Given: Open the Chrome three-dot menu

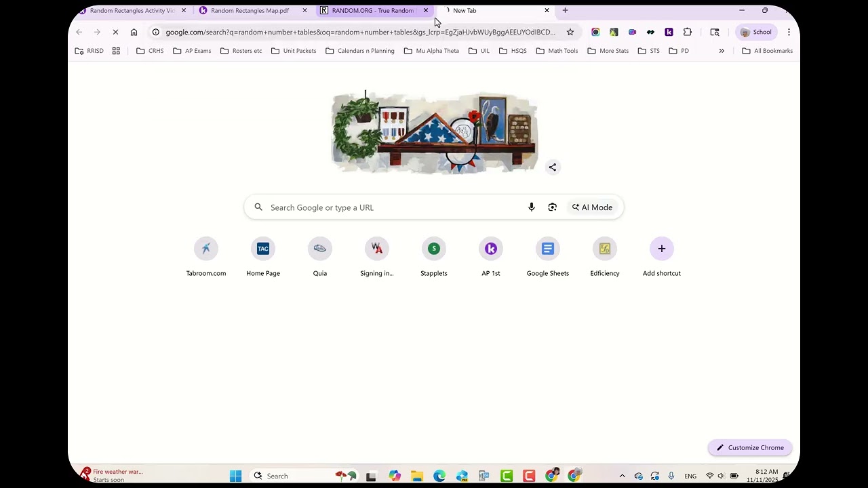Looking at the screenshot, I should click(789, 32).
